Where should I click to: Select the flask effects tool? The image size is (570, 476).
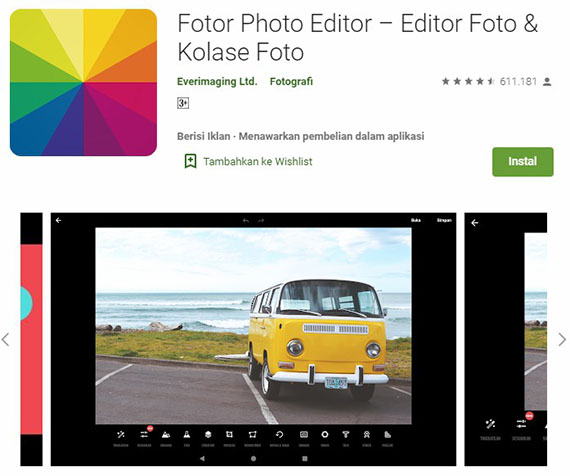pyautogui.click(x=187, y=438)
